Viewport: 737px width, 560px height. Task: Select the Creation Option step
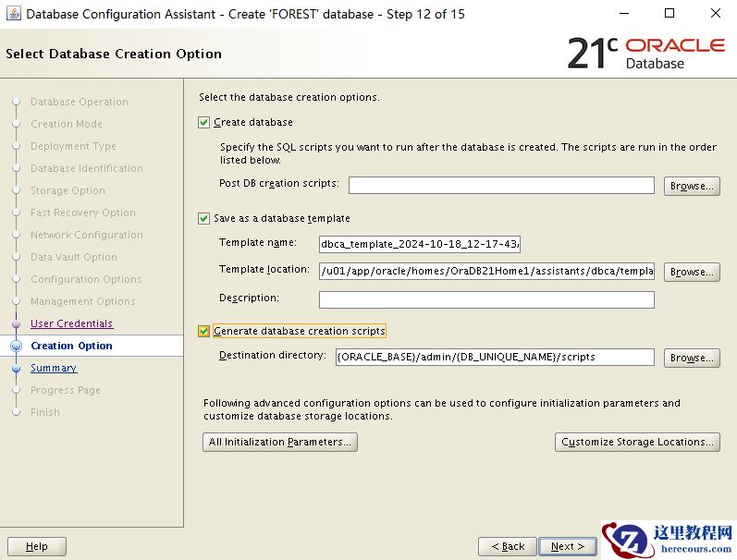pos(71,346)
